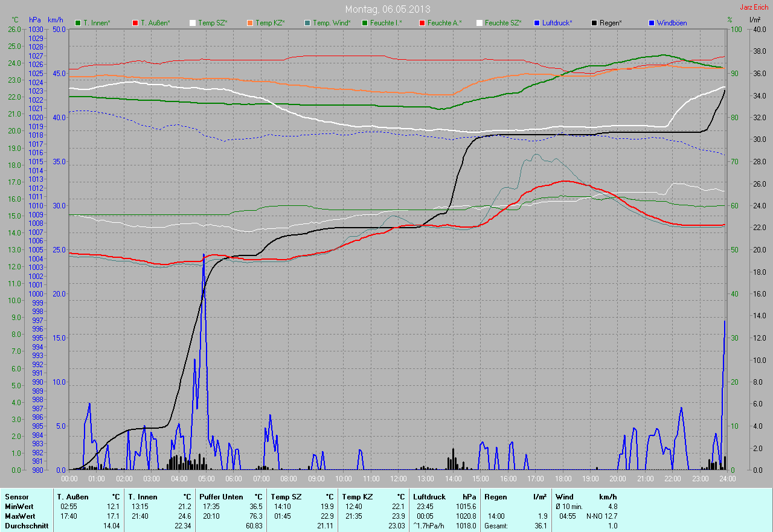Click Temp SZ average 21.11
The height and width of the screenshot is (532, 773).
tap(325, 526)
